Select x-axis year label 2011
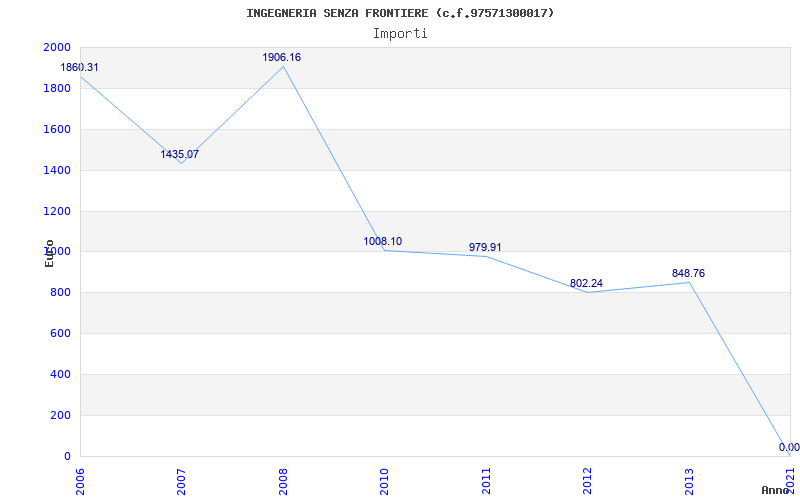 click(486, 481)
